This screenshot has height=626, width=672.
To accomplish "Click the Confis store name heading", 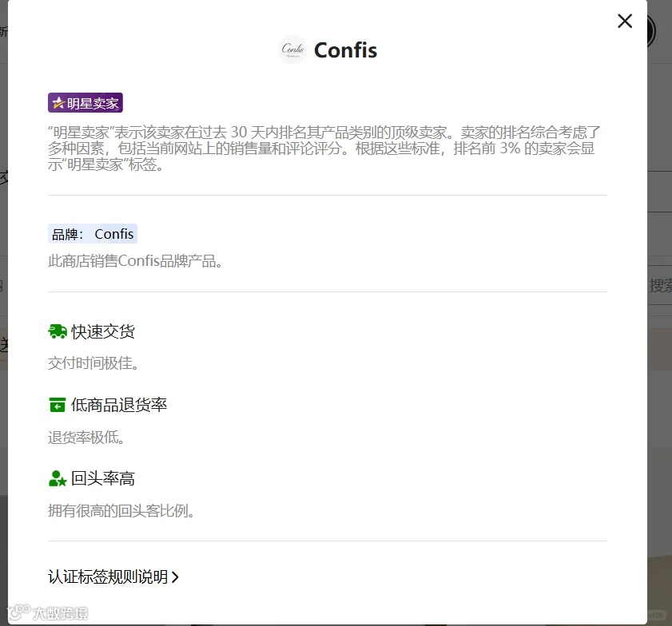I will pyautogui.click(x=345, y=50).
